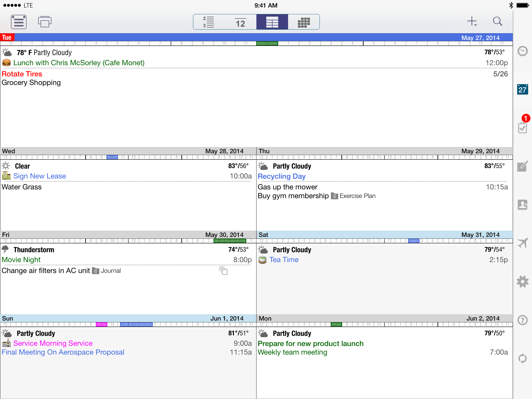Open the Wed May 28 day header
Image resolution: width=532 pixels, height=399 pixels.
(128, 151)
